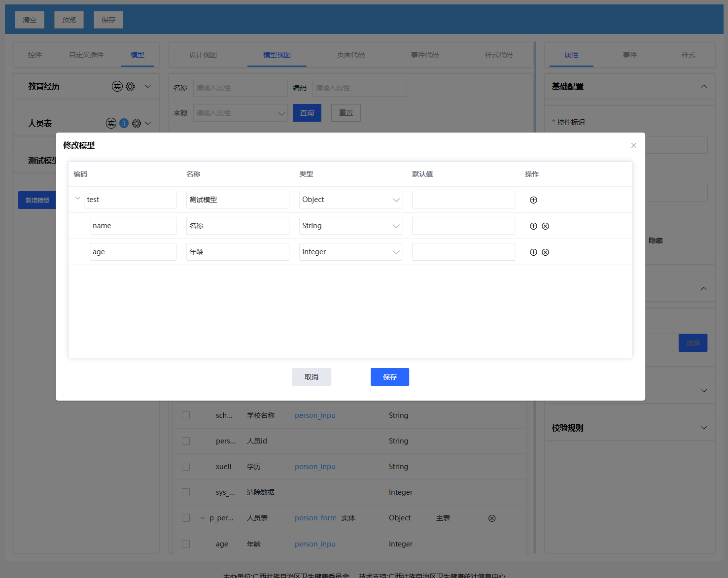
Task: Click add icon in name row
Action: 533,226
